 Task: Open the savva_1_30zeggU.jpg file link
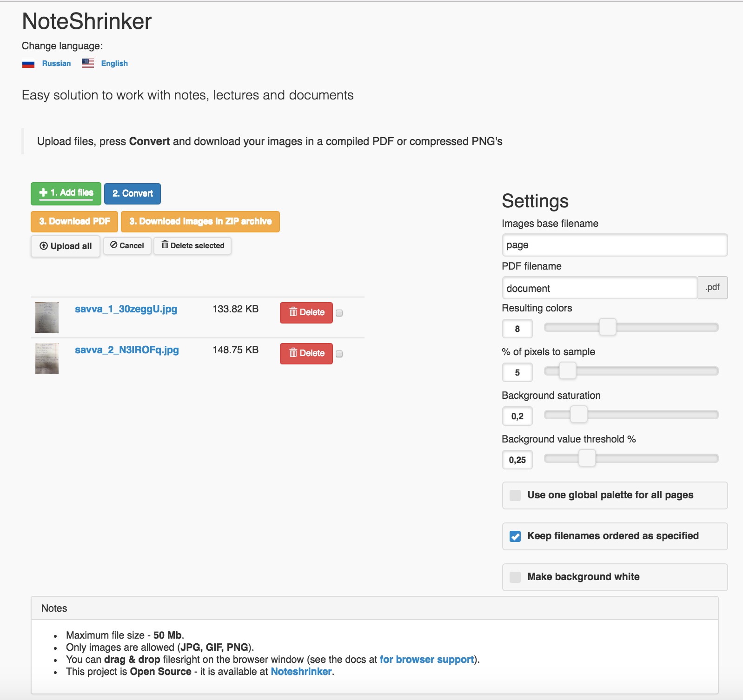pyautogui.click(x=126, y=309)
